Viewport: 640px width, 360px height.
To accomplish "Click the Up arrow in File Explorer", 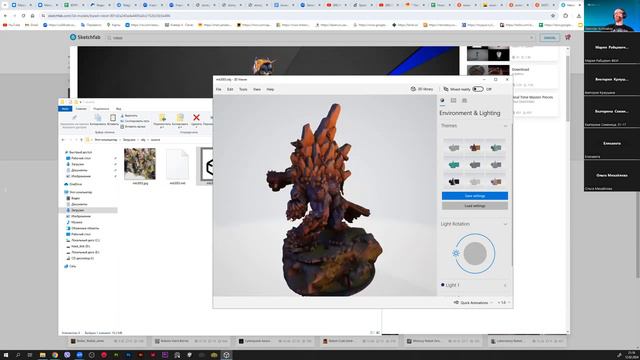I will click(81, 140).
